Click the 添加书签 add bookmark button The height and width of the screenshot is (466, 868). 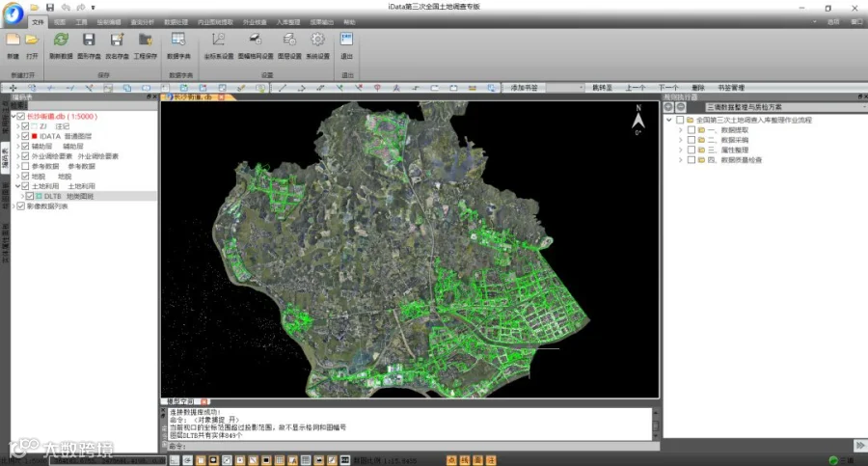tap(524, 87)
